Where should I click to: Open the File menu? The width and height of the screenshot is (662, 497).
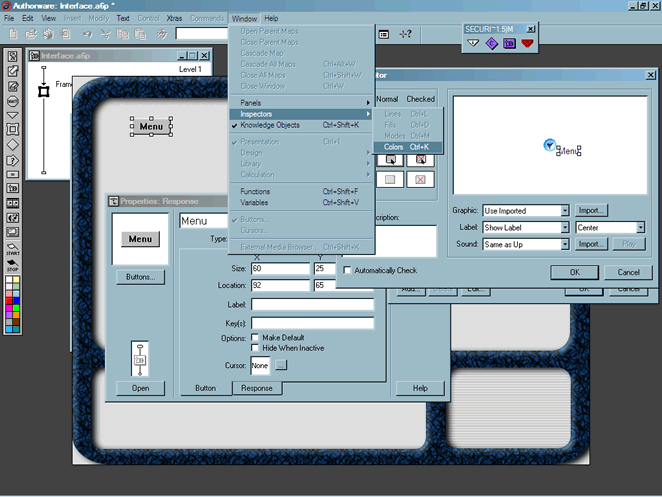(9, 18)
